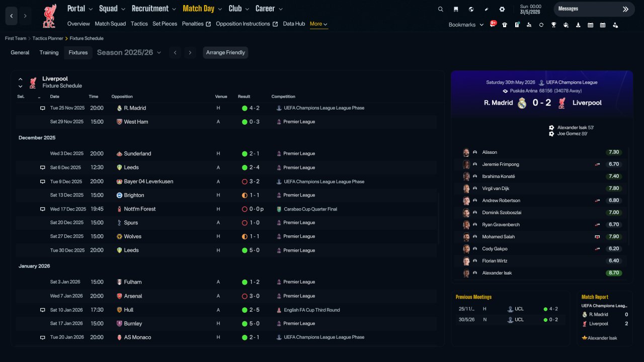Open the search magnifier icon

pos(441,9)
